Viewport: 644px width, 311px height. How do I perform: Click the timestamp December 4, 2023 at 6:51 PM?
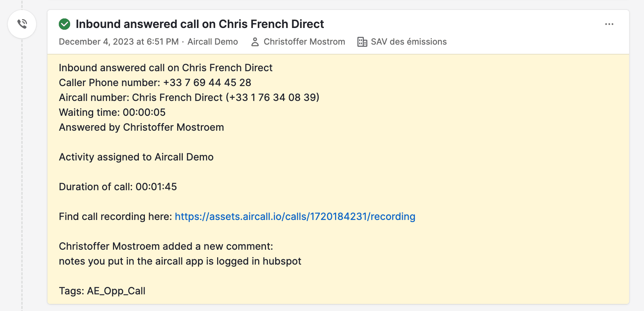(x=118, y=41)
